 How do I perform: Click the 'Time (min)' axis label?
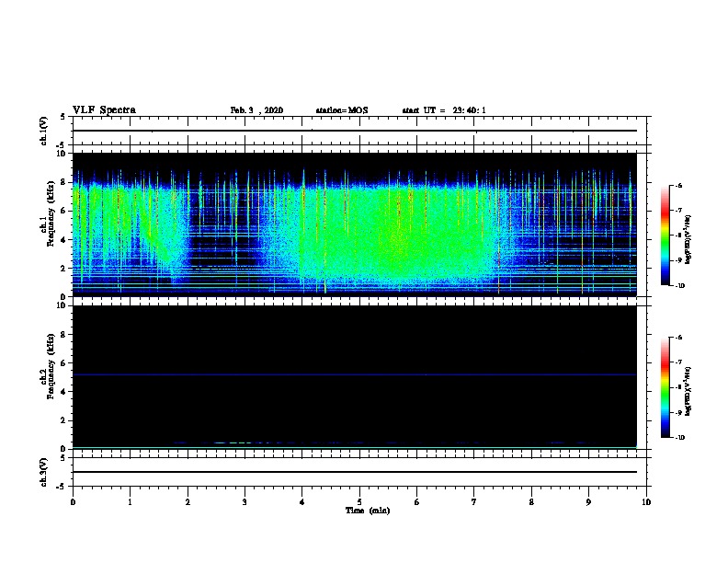368,511
